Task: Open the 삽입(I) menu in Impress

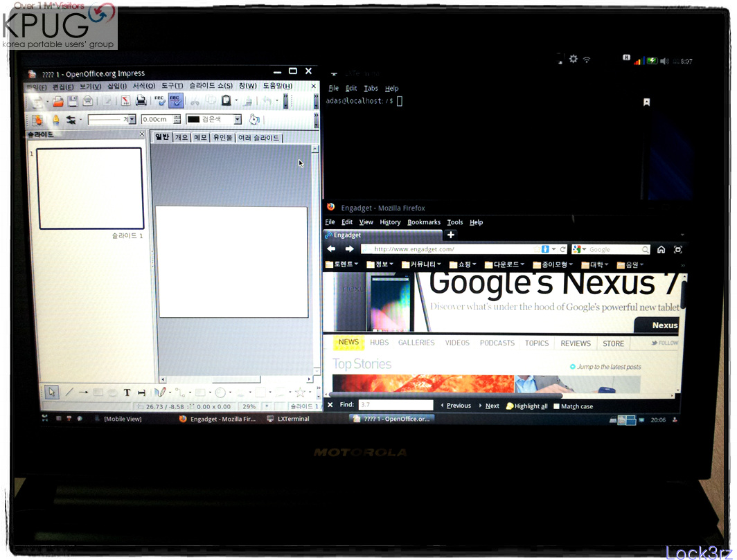Action: tap(117, 86)
